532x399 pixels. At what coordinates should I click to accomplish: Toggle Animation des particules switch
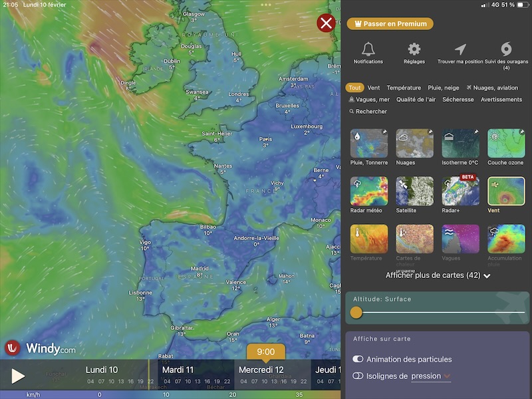358,359
